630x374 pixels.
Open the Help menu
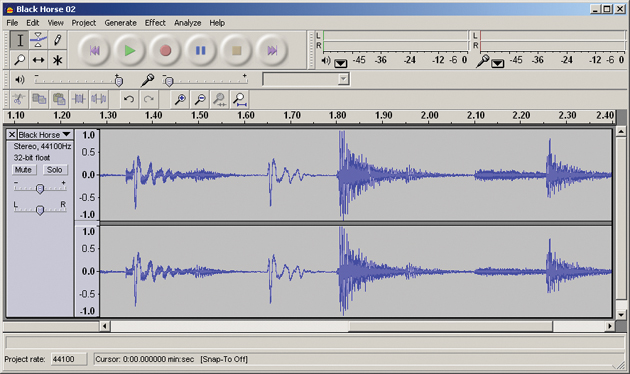tap(217, 23)
